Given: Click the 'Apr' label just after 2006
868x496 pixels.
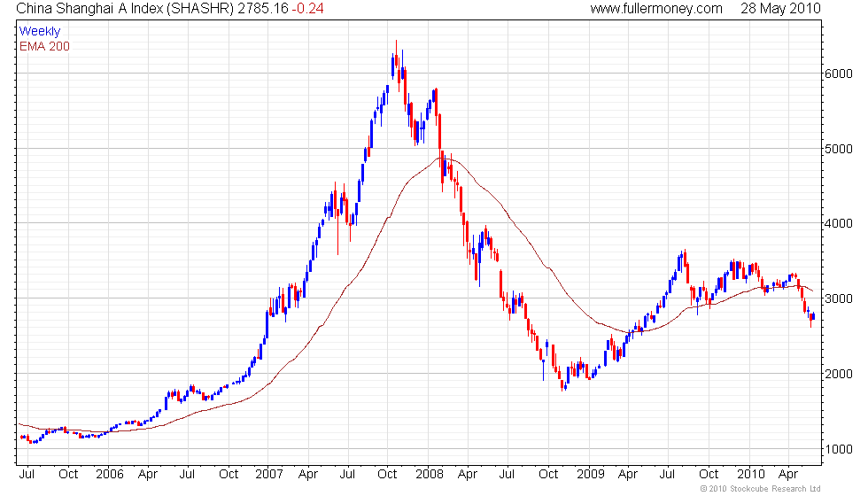Looking at the screenshot, I should [148, 475].
